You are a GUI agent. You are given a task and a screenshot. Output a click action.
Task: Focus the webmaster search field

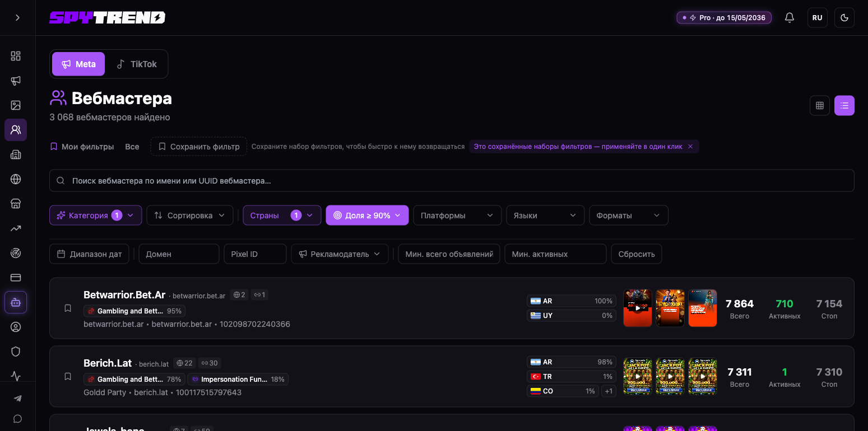[452, 181]
